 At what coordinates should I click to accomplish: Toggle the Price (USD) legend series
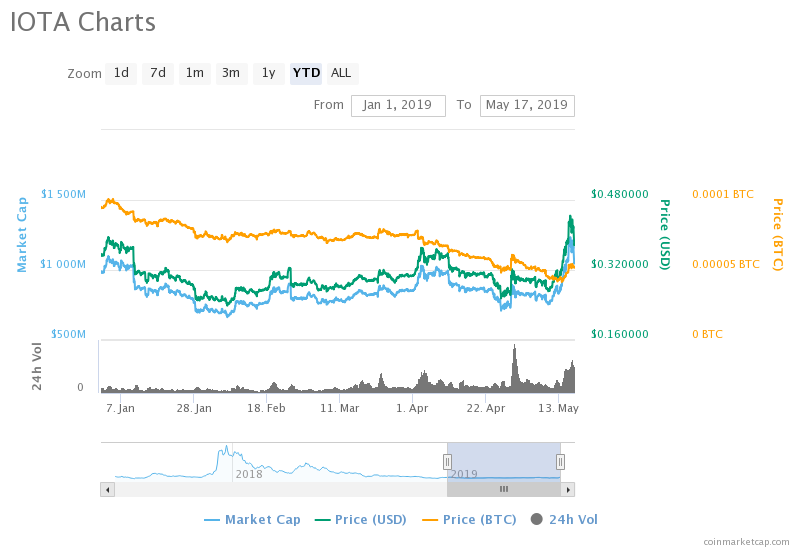[x=361, y=519]
